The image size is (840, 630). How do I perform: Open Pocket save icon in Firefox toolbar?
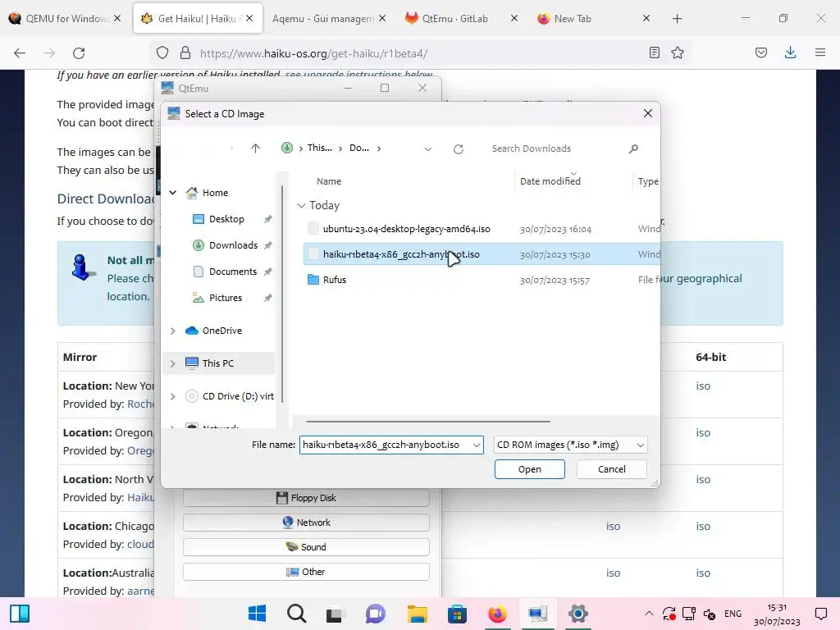760,52
